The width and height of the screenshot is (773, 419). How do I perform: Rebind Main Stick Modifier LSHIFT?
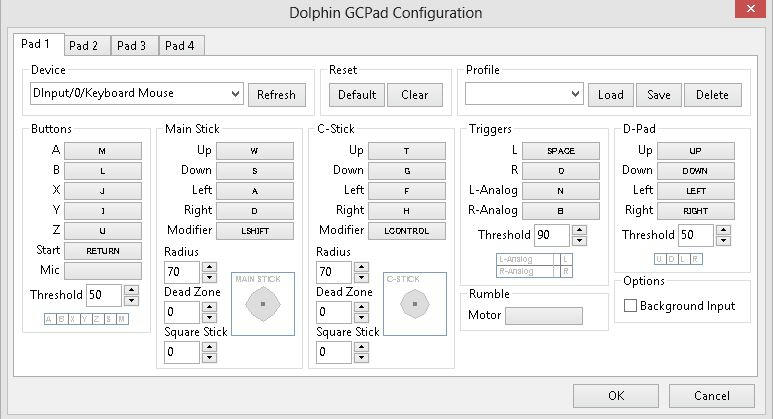point(254,231)
